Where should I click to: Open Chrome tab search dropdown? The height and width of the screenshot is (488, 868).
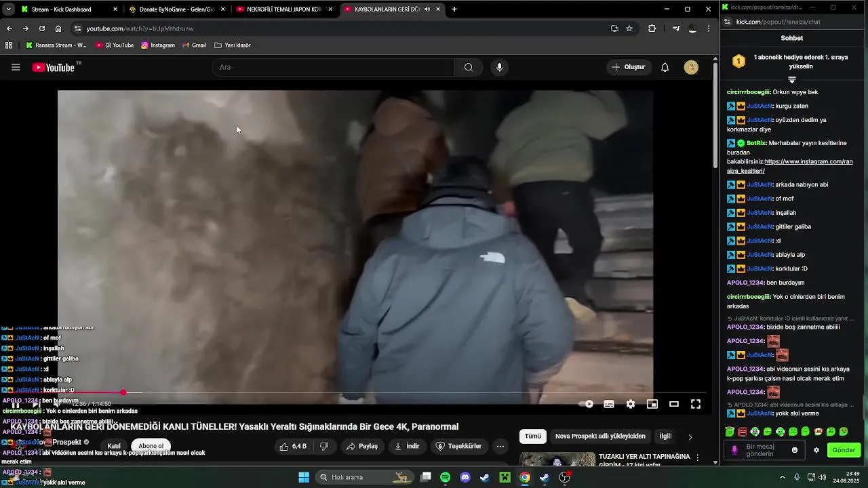click(x=8, y=9)
